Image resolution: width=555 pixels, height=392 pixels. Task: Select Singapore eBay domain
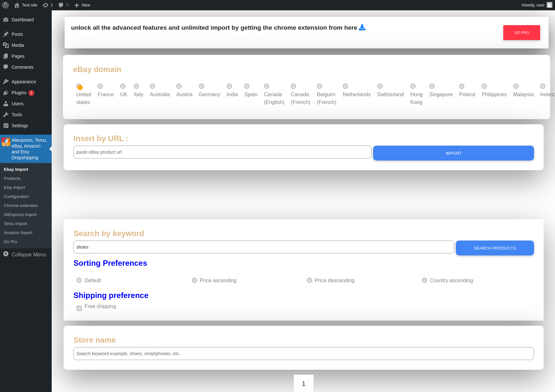click(432, 86)
